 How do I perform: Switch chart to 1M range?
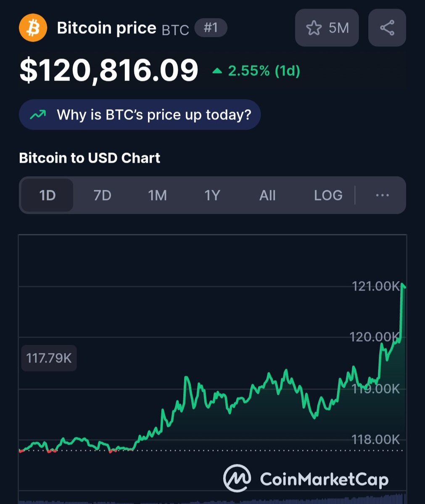[x=158, y=195]
